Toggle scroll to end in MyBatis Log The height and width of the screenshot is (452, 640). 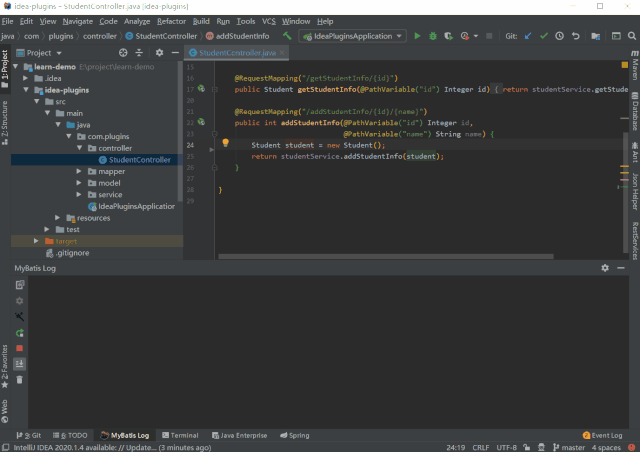[19, 364]
